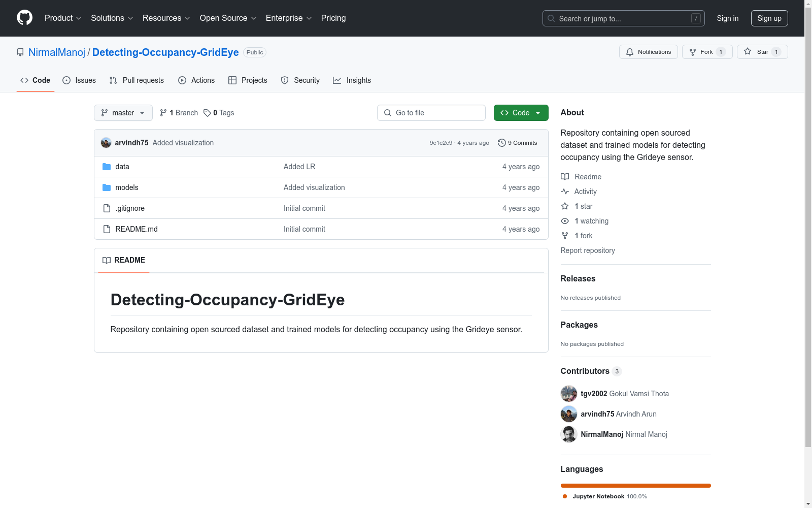The width and height of the screenshot is (812, 508).
Task: Open the master branch selector
Action: (123, 113)
